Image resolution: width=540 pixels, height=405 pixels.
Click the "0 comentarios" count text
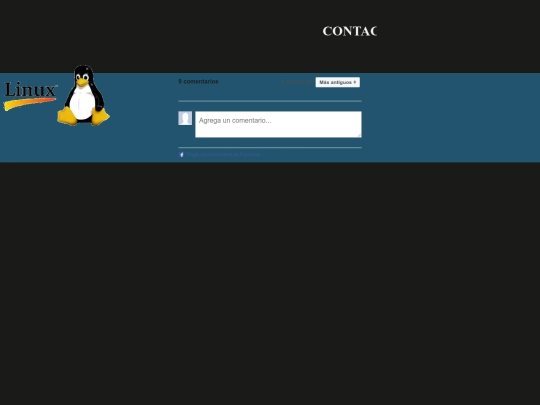pyautogui.click(x=198, y=82)
